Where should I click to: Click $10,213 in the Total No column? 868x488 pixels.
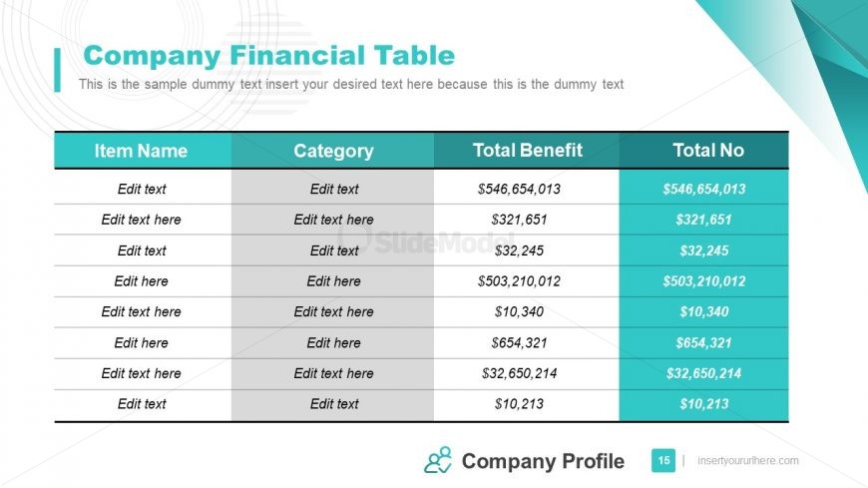pyautogui.click(x=704, y=404)
